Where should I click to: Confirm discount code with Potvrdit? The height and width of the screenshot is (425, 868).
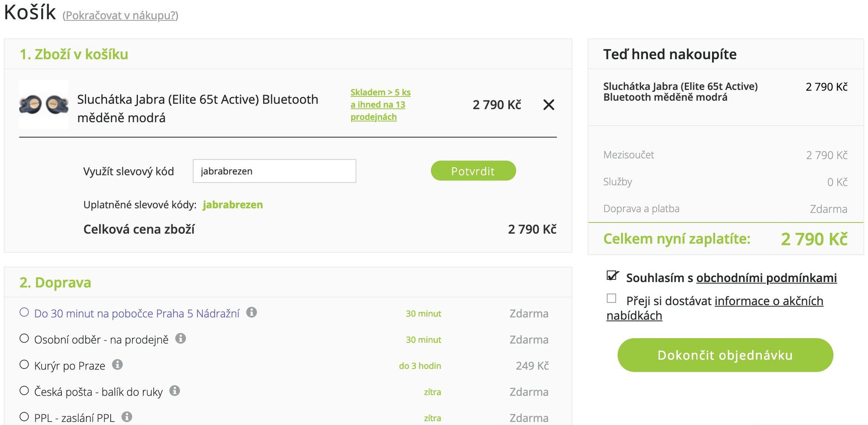click(473, 171)
